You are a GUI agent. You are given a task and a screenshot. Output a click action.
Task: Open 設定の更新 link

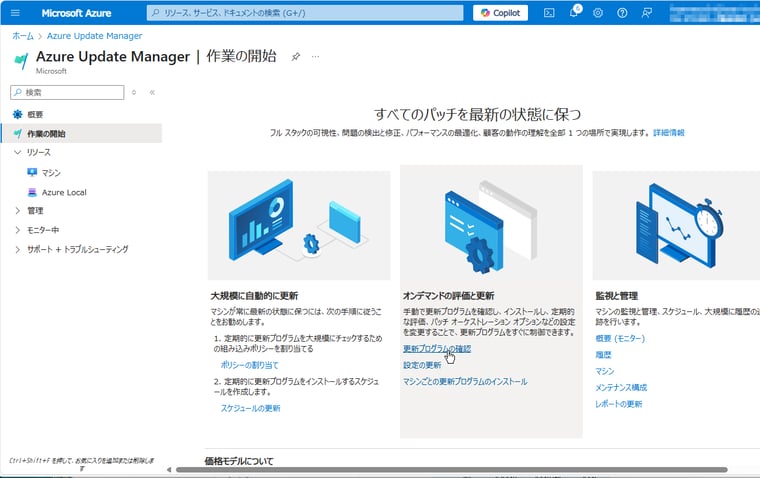point(422,365)
